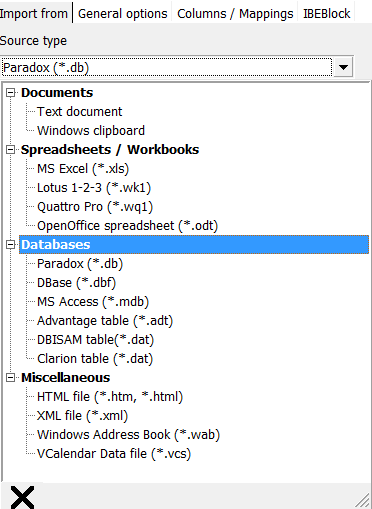Pick Clarion table (*.dat) source
This screenshot has height=509, width=372.
(95, 359)
